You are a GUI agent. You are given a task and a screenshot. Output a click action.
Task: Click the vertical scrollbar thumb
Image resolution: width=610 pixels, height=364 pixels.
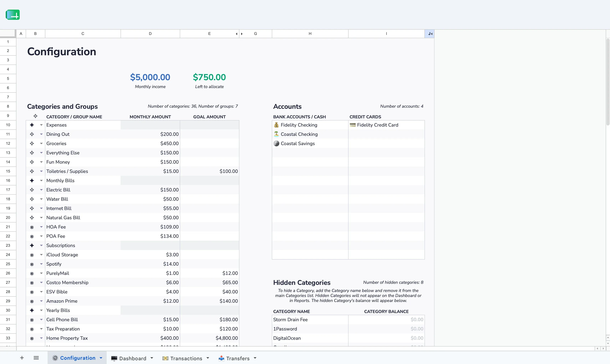[x=608, y=82]
